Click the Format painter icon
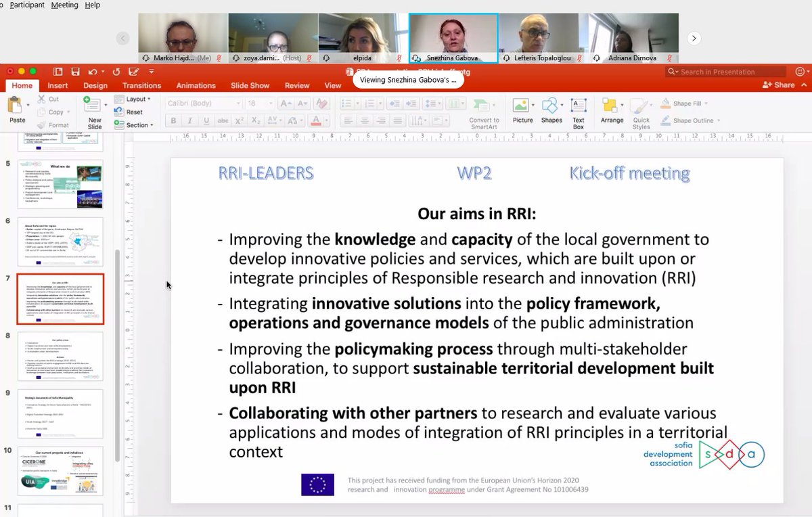This screenshot has width=812, height=517. 43,125
